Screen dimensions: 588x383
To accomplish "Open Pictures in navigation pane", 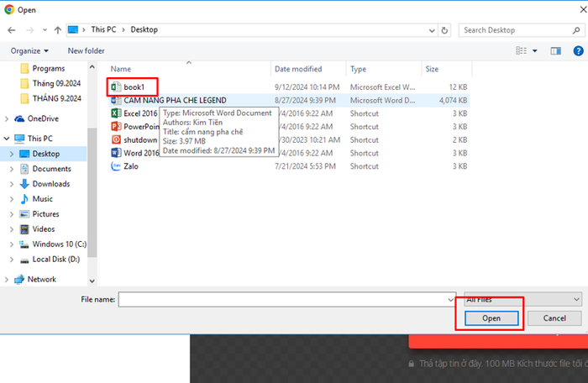I will pyautogui.click(x=39, y=214).
